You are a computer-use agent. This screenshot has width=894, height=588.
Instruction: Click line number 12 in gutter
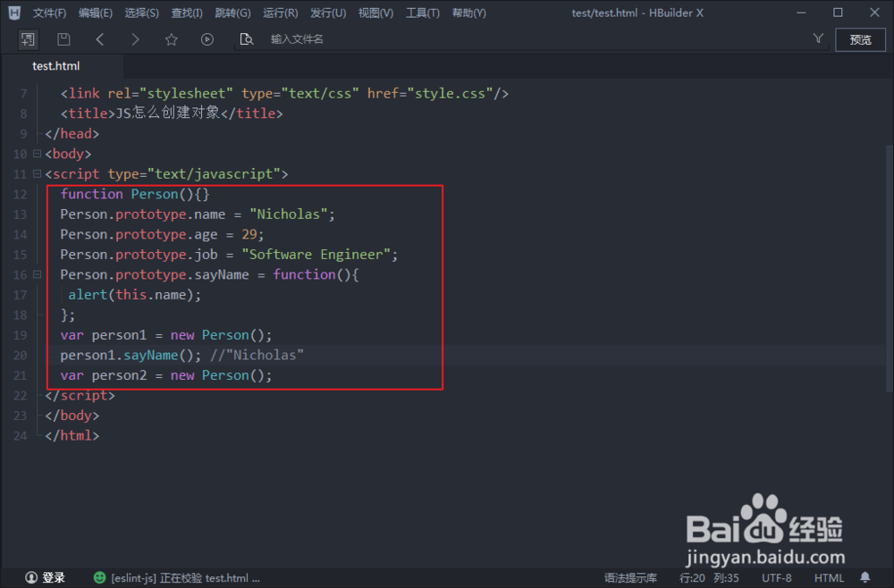coord(20,194)
